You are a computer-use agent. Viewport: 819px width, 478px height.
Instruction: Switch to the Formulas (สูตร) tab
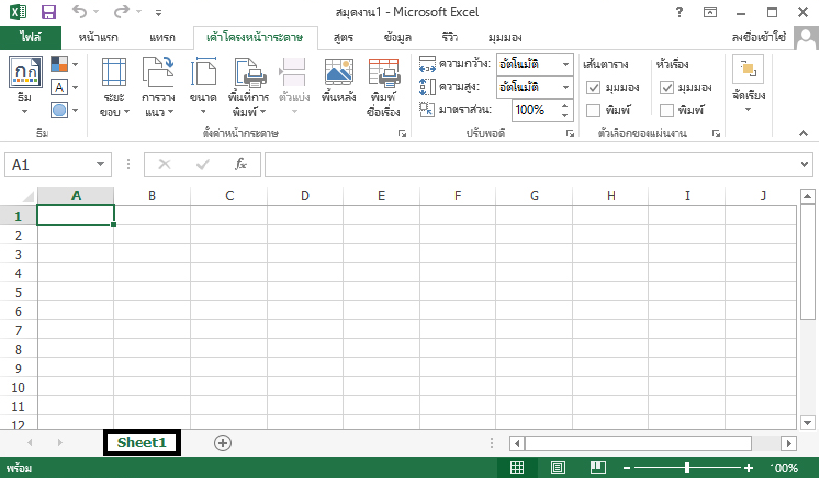344,37
